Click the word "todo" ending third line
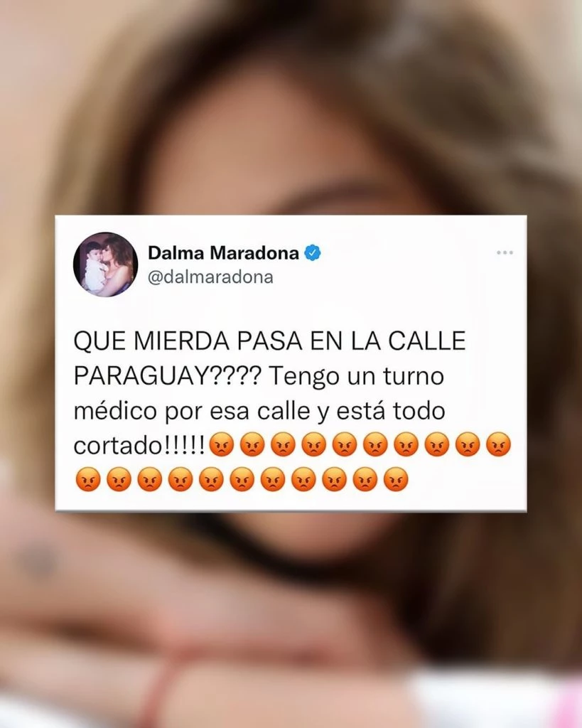Viewport: 582px width, 728px height. (419, 410)
